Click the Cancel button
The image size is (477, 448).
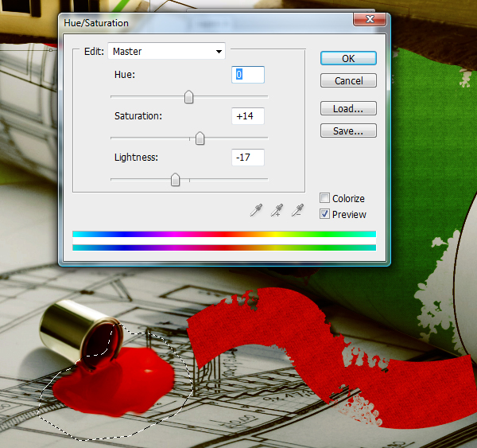348,80
